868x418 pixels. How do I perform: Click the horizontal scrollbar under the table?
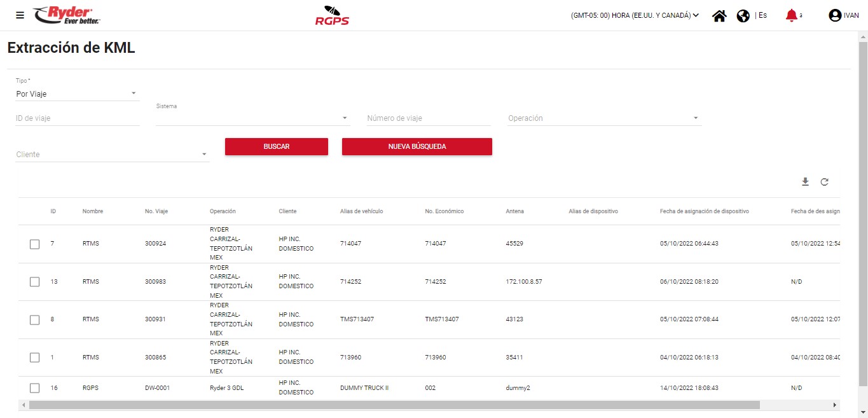tap(394, 405)
